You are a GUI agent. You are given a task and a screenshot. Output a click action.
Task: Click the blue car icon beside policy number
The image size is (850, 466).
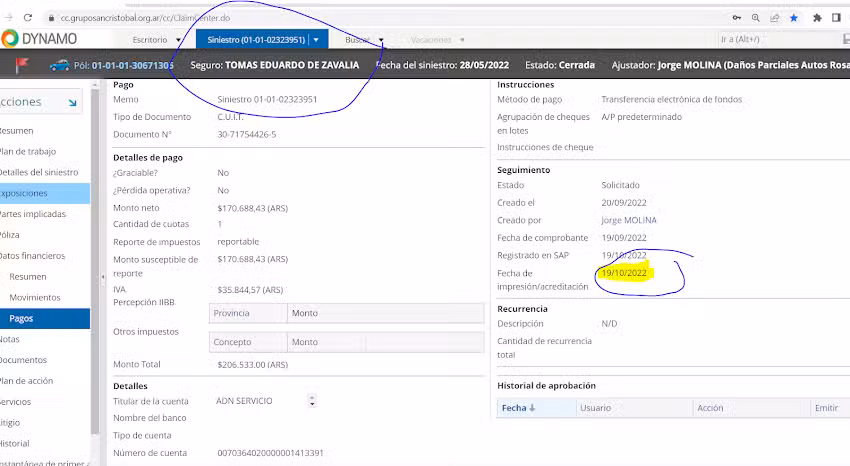pyautogui.click(x=61, y=66)
